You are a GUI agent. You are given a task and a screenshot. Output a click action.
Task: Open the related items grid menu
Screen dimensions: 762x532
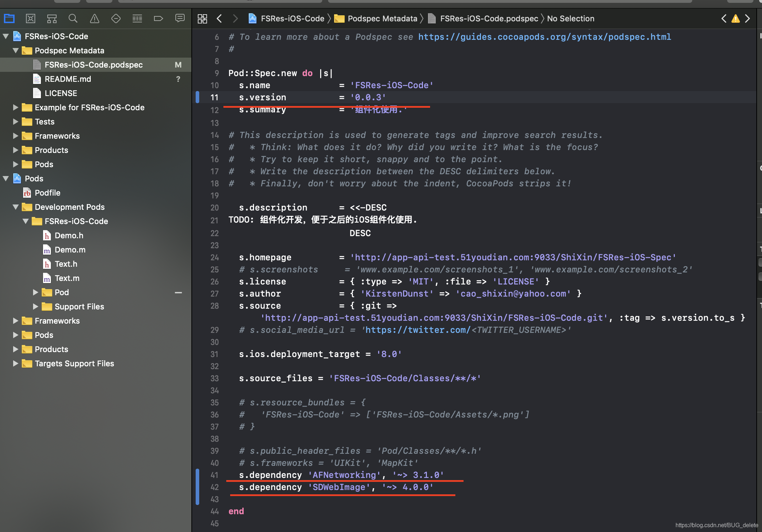click(202, 18)
